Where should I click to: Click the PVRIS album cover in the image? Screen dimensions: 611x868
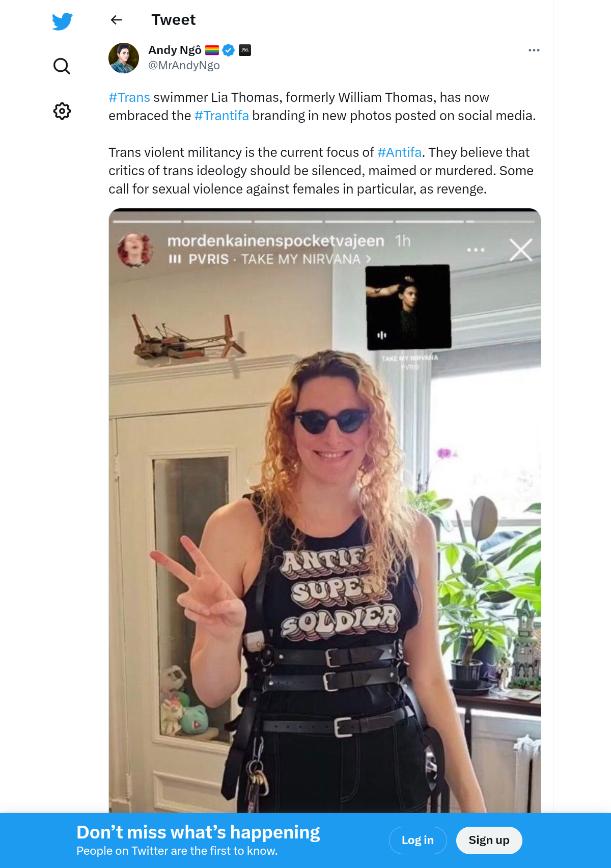pyautogui.click(x=408, y=307)
